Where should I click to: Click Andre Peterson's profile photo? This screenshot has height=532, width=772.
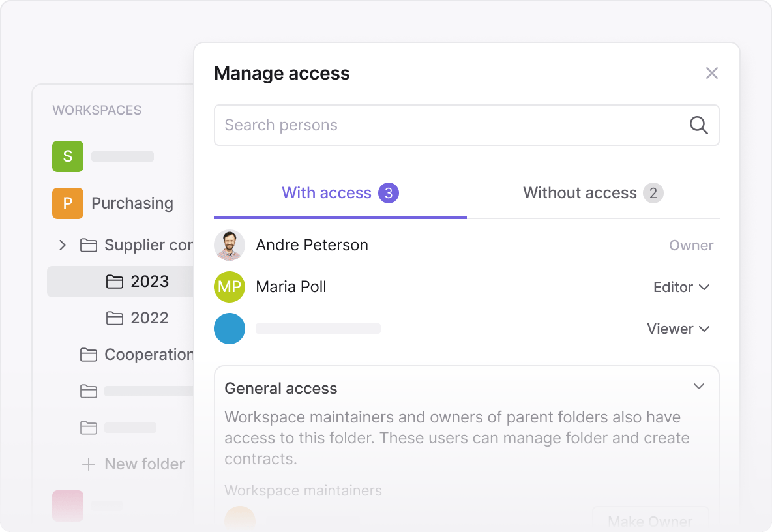[230, 245]
